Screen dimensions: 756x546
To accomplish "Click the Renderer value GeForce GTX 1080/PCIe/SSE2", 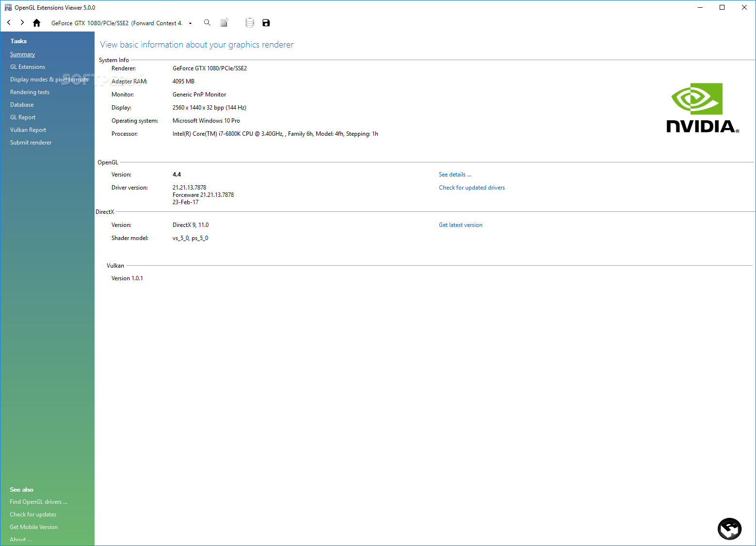I will [210, 68].
